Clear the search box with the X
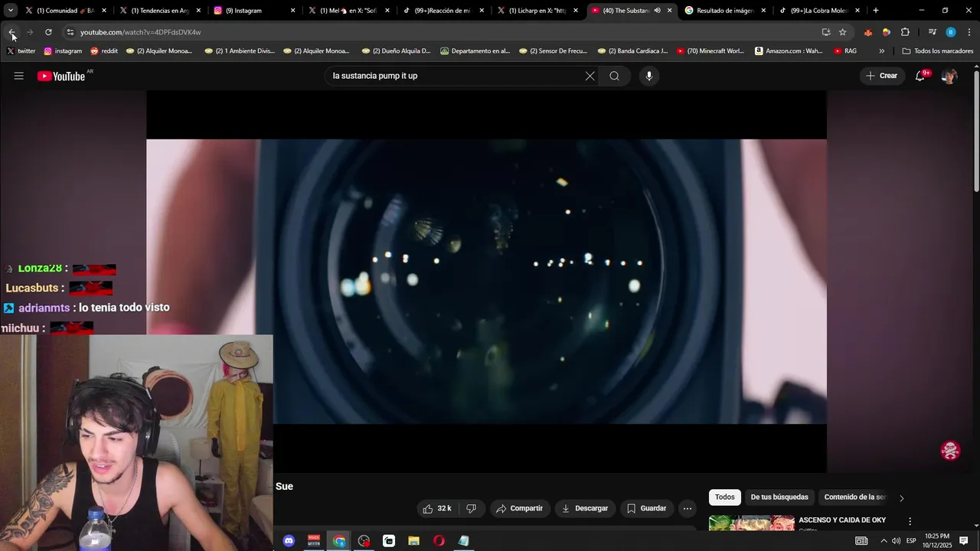Image resolution: width=980 pixels, height=551 pixels. point(590,76)
